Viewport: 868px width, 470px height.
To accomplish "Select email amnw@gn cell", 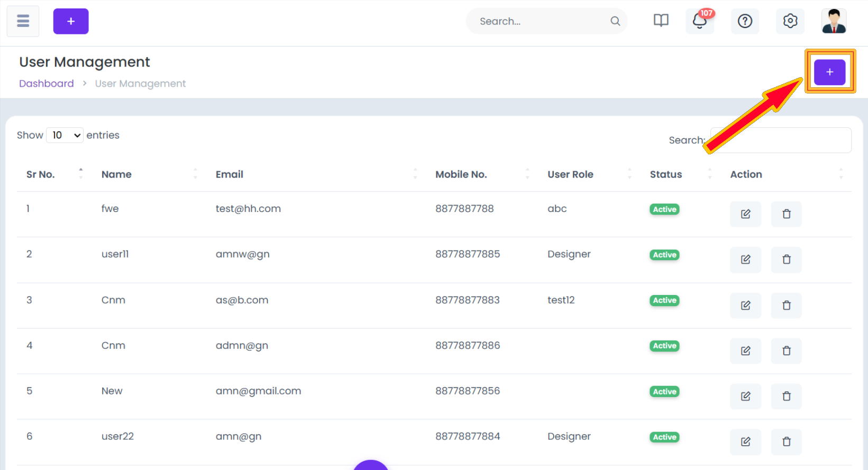I will click(x=242, y=254).
